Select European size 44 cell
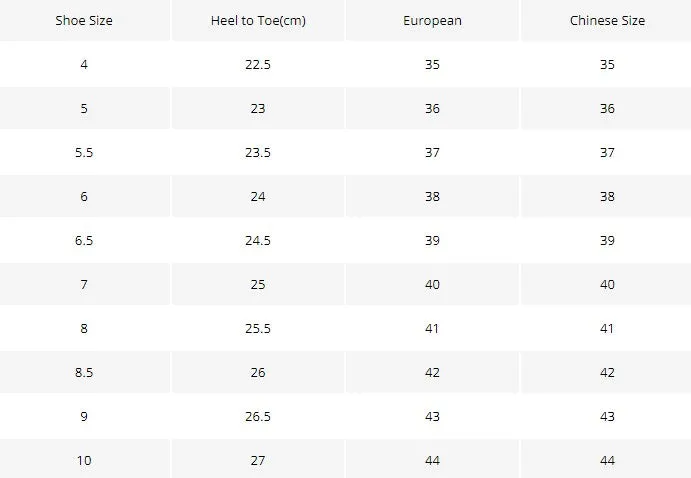The width and height of the screenshot is (691, 478). [432, 459]
